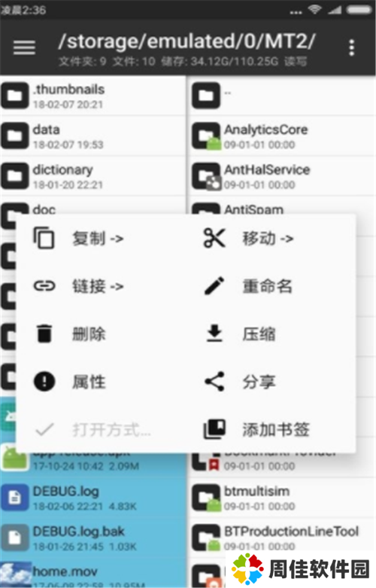The width and height of the screenshot is (376, 588).
Task: Select the DEBUG.log file
Action: point(92,498)
